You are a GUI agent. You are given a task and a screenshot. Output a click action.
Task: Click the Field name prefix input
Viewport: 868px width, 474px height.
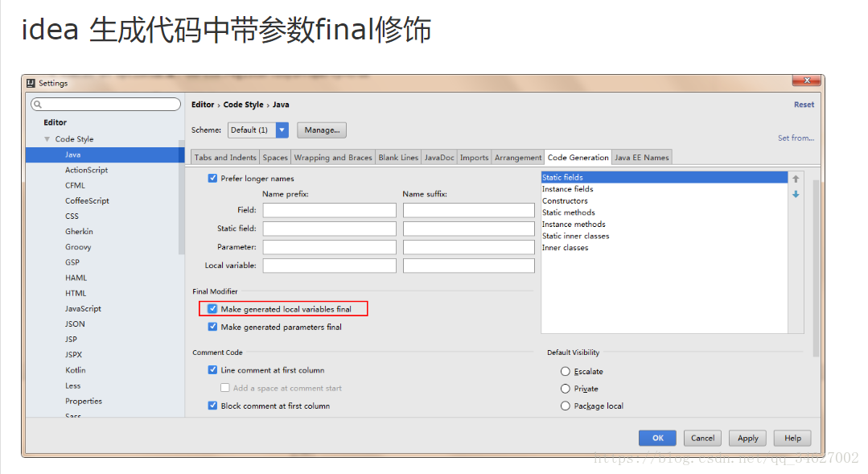click(x=329, y=210)
